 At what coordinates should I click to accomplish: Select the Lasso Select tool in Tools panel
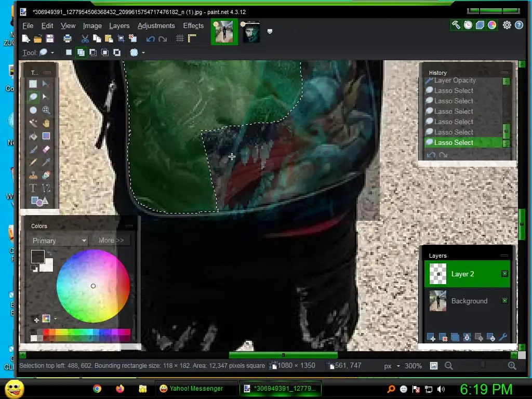pos(33,97)
